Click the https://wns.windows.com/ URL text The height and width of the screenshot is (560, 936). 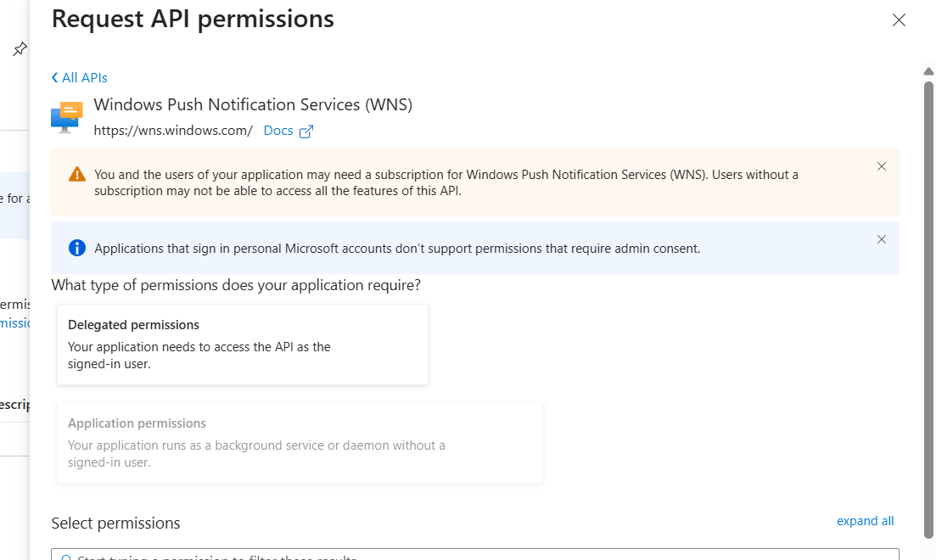[173, 131]
